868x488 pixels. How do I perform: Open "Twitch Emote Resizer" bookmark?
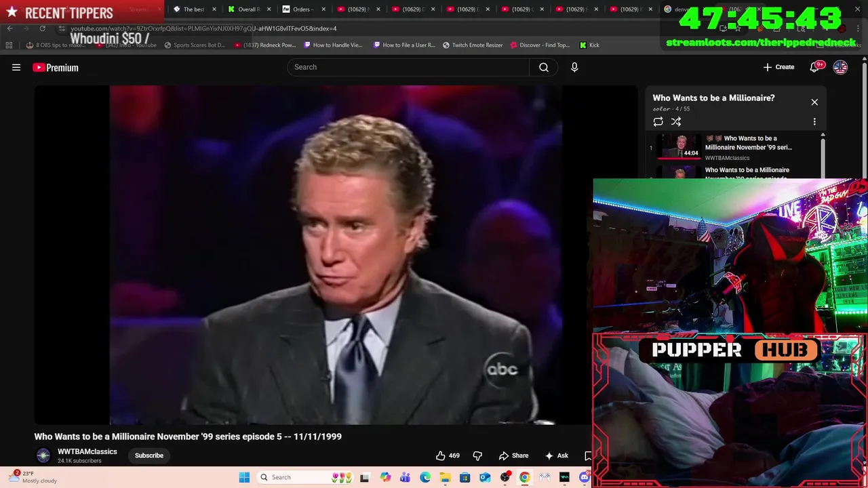coord(473,45)
